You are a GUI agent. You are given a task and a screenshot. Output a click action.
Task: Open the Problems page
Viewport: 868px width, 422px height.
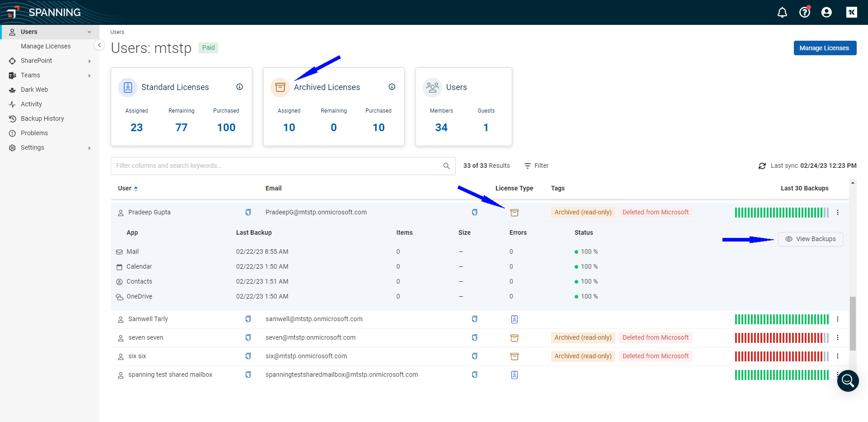pyautogui.click(x=34, y=133)
